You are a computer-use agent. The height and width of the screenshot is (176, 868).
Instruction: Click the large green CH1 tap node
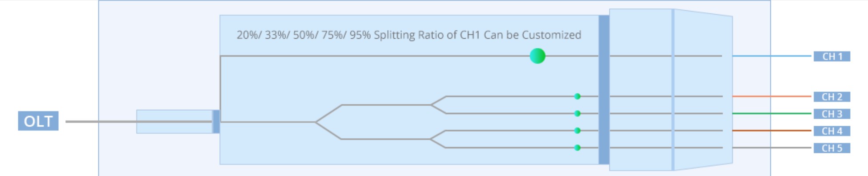pyautogui.click(x=537, y=56)
